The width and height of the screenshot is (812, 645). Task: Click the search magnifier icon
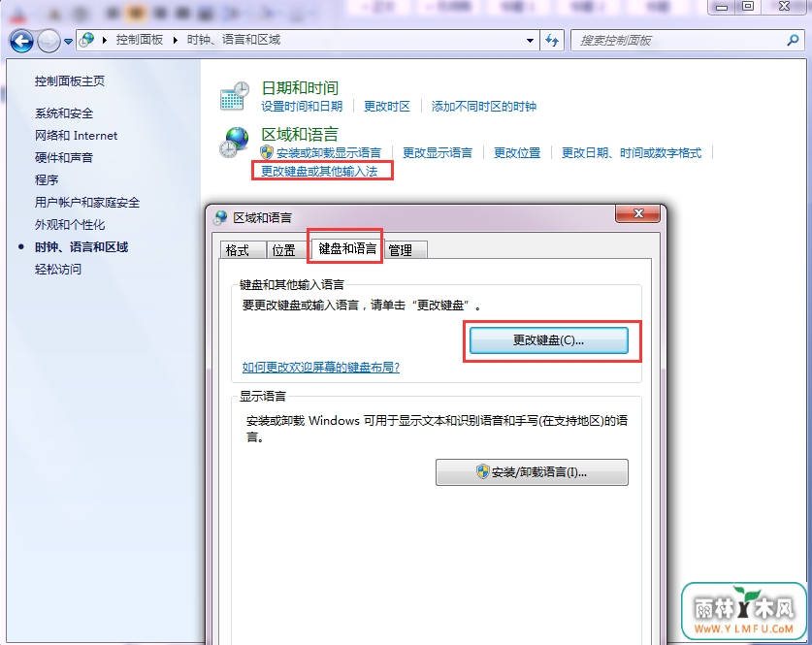[793, 41]
